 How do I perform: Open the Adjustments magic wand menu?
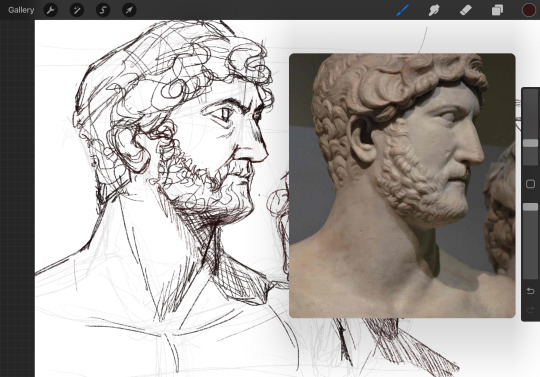pos(76,10)
